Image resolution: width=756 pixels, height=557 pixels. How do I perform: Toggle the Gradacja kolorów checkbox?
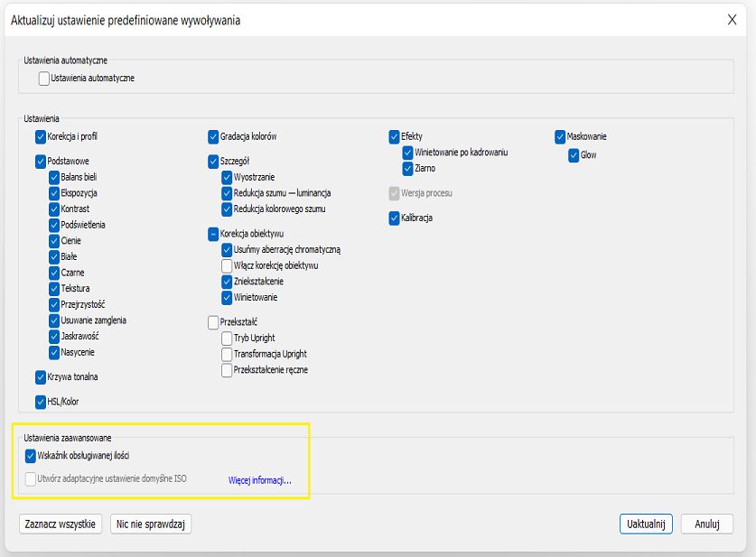pyautogui.click(x=213, y=137)
